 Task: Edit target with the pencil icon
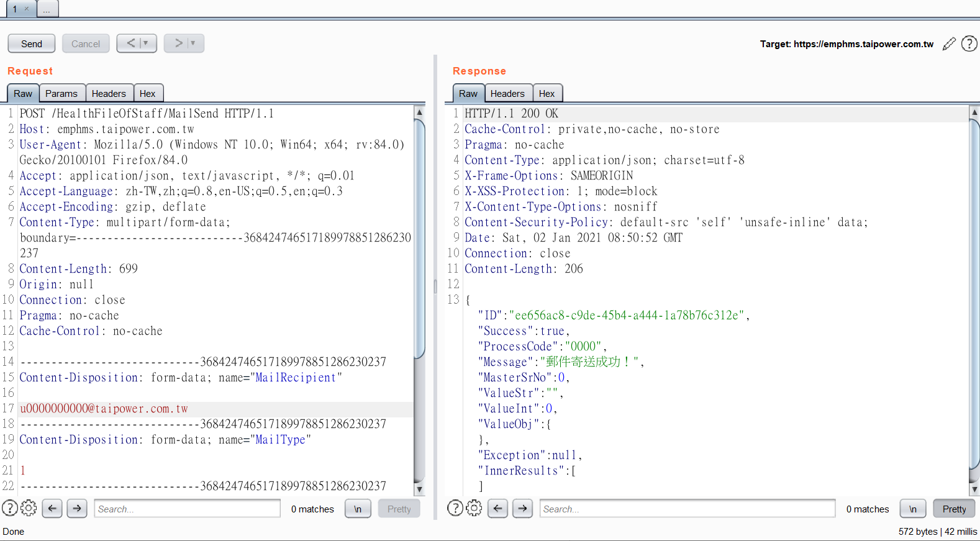coord(949,43)
